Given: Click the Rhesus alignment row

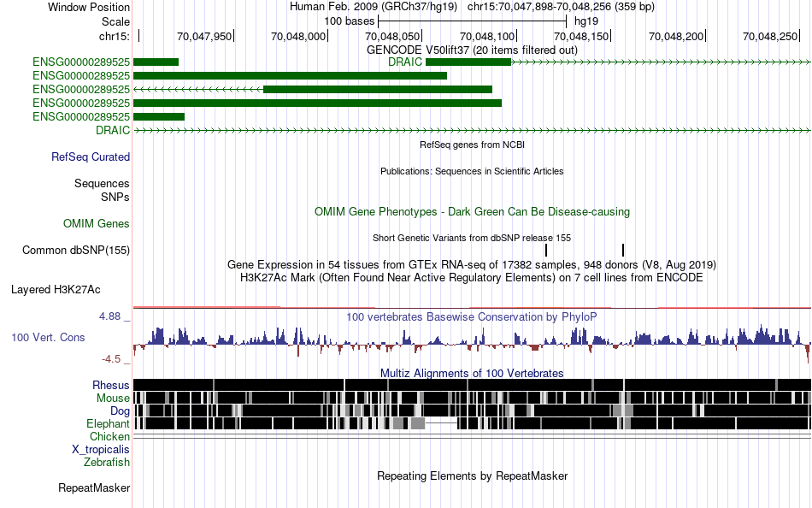Looking at the screenshot, I should [x=472, y=385].
